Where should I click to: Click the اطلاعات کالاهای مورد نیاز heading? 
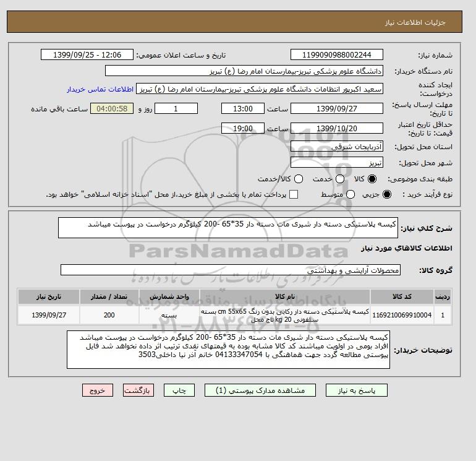407,248
